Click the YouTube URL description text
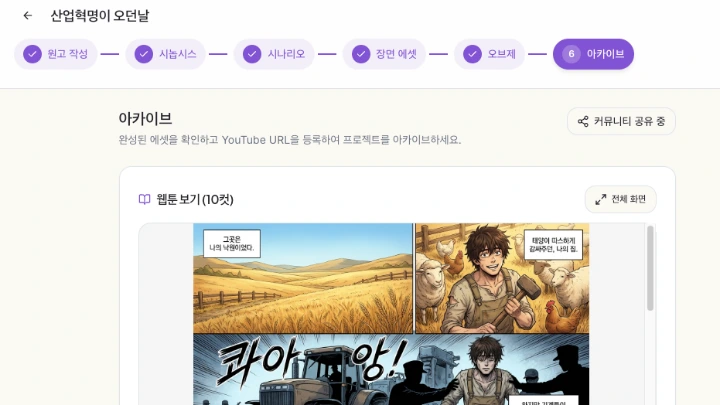The height and width of the screenshot is (405, 720). point(290,140)
